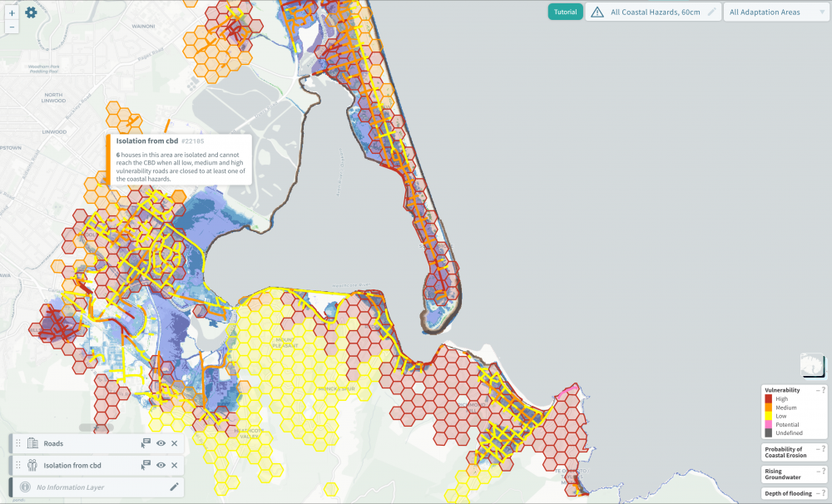The image size is (832, 504).
Task: Open the All Adaptation Areas dropdown
Action: point(774,12)
